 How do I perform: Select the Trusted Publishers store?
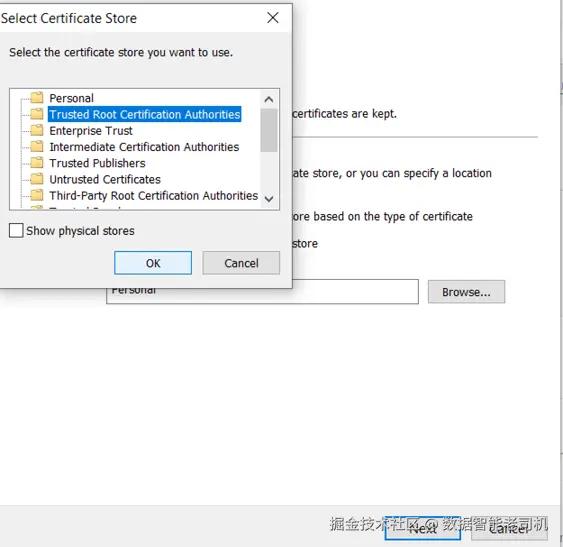point(97,163)
